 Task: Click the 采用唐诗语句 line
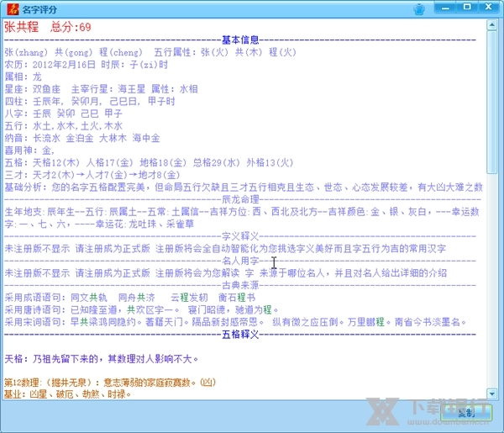141,309
